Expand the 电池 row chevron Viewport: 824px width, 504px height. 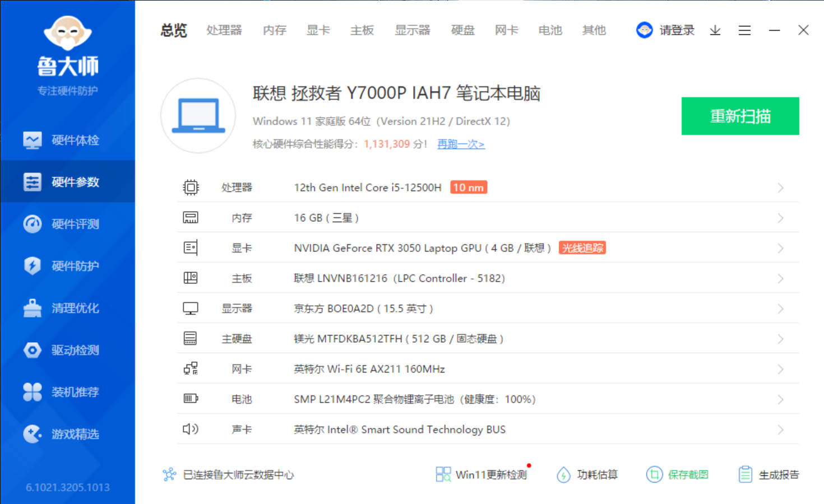pyautogui.click(x=780, y=399)
